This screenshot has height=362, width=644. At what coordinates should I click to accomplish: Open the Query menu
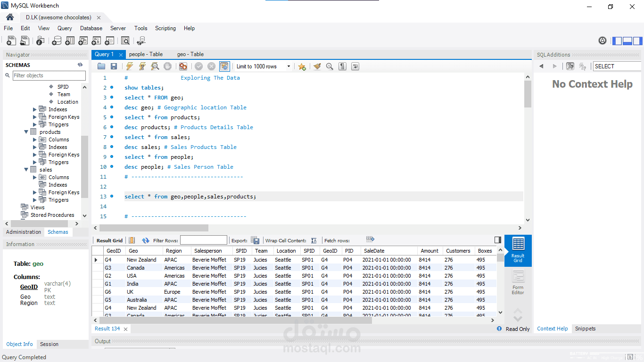(x=65, y=28)
